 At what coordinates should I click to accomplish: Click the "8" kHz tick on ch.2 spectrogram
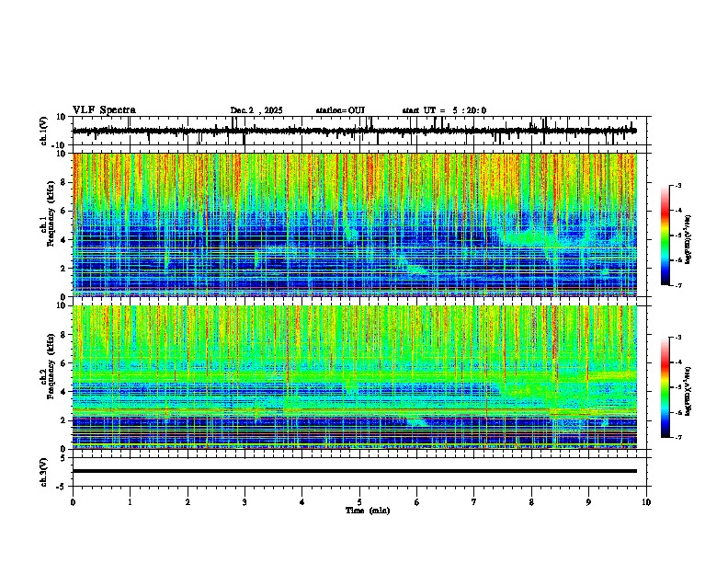point(64,335)
